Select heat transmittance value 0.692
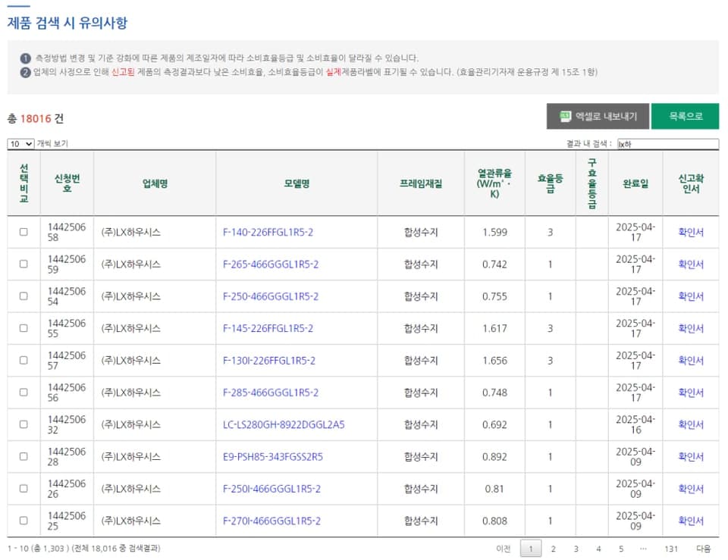 point(494,424)
